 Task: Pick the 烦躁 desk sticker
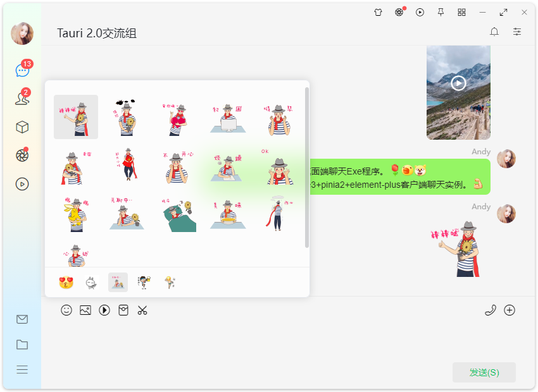coord(228,168)
